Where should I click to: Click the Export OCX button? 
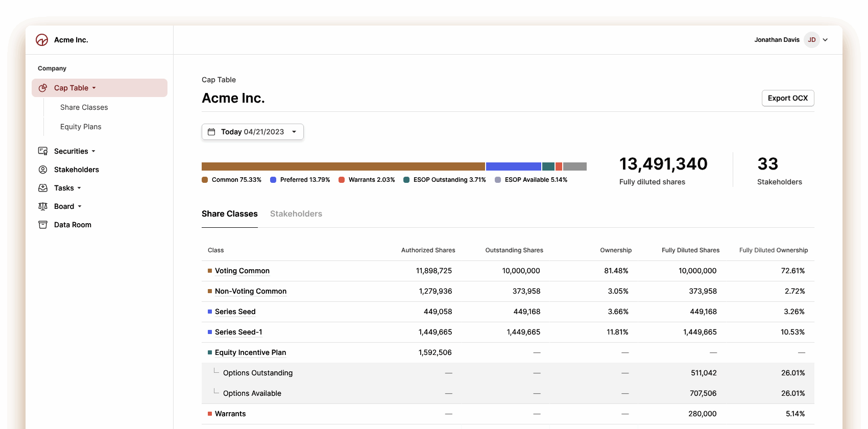pyautogui.click(x=788, y=98)
